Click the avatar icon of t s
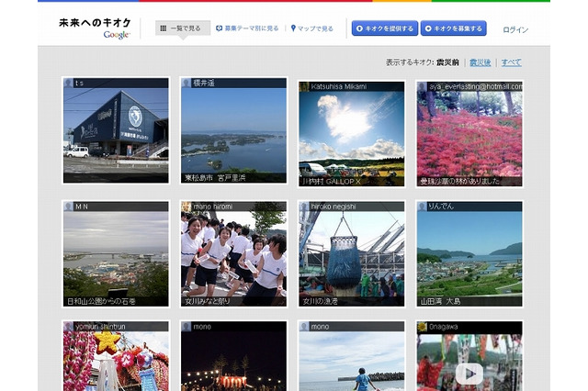This screenshot has width=588, height=391. tap(68, 84)
